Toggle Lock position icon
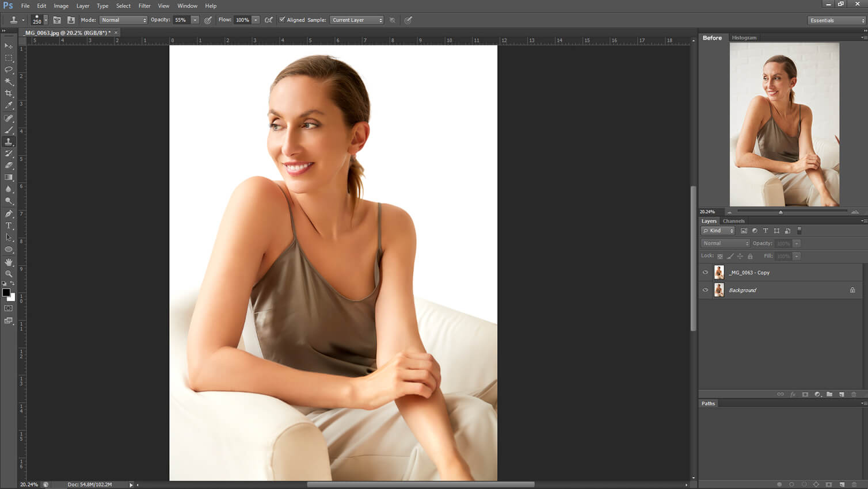 click(740, 256)
